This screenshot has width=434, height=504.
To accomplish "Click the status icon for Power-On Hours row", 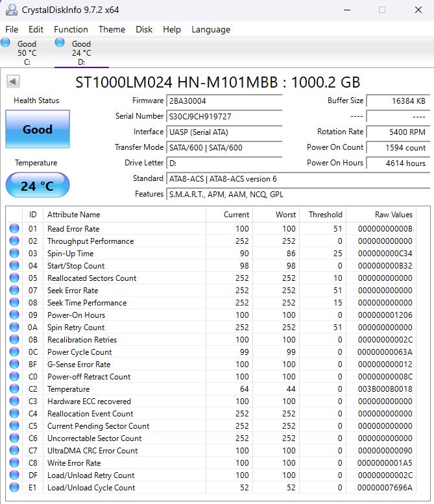I will pos(14,315).
